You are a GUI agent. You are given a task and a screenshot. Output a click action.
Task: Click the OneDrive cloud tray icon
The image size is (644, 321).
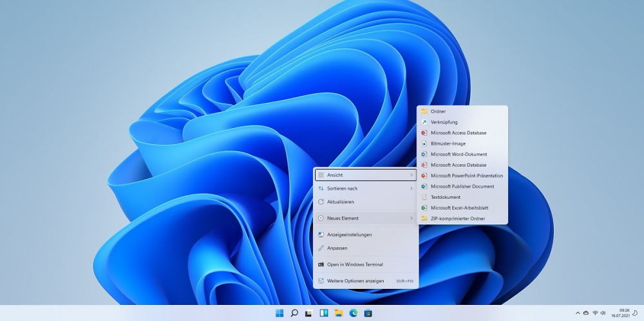(x=586, y=313)
